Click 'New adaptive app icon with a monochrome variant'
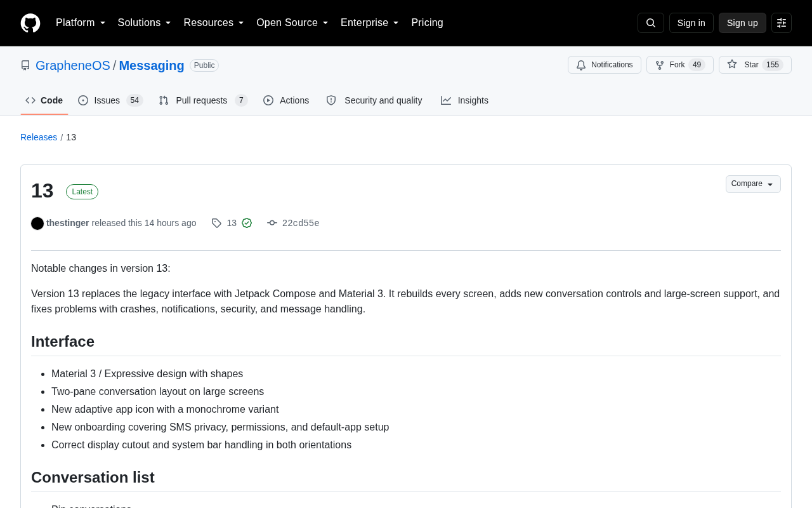Viewport: 812px width, 508px height. (x=165, y=410)
